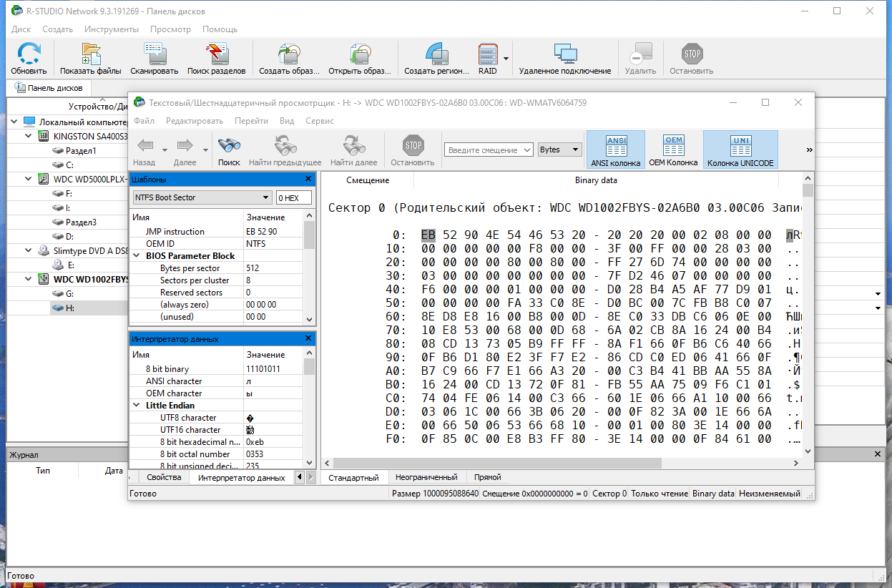Select hex byte EB at offset 0
This screenshot has width=892, height=588.
tap(428, 235)
